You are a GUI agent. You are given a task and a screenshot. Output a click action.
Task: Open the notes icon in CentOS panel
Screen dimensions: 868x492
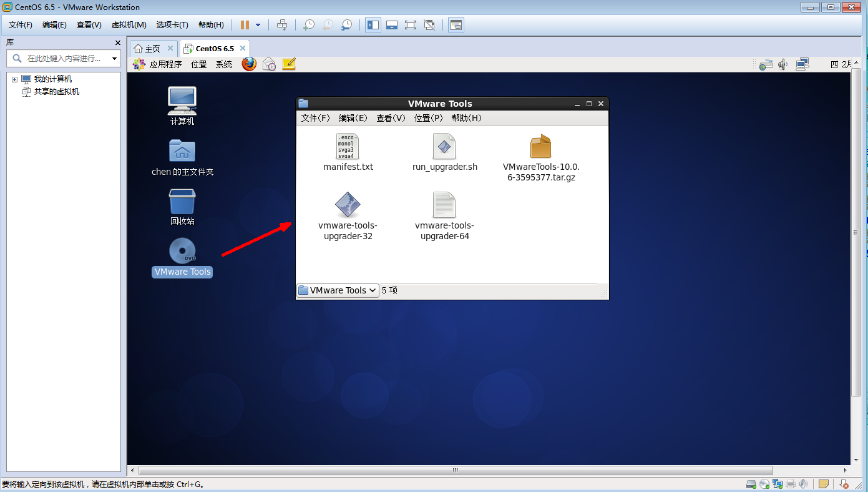289,64
